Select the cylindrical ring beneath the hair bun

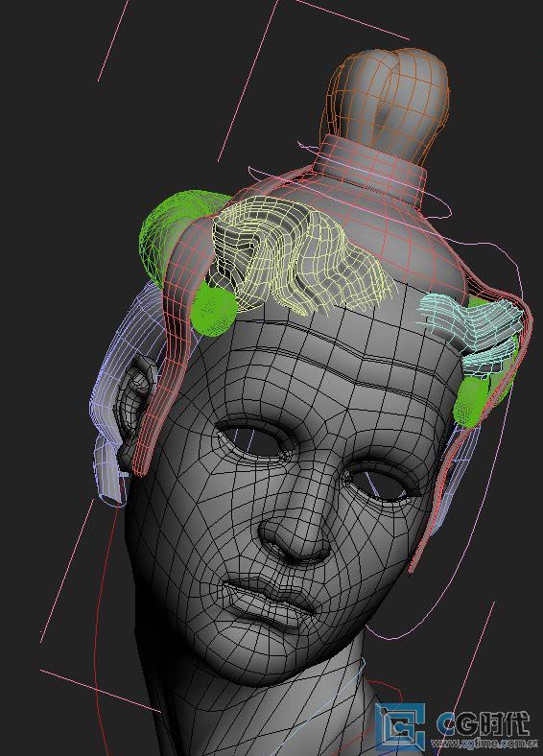tap(370, 170)
